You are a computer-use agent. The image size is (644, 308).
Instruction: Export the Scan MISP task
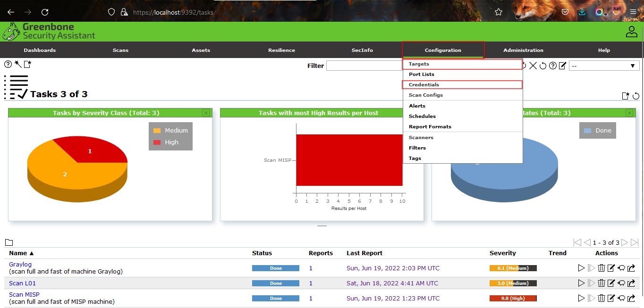pos(631,299)
